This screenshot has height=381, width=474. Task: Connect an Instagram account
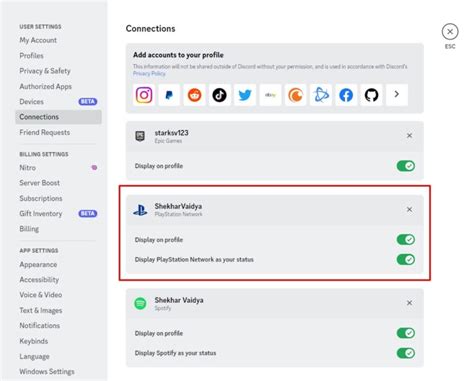click(144, 95)
